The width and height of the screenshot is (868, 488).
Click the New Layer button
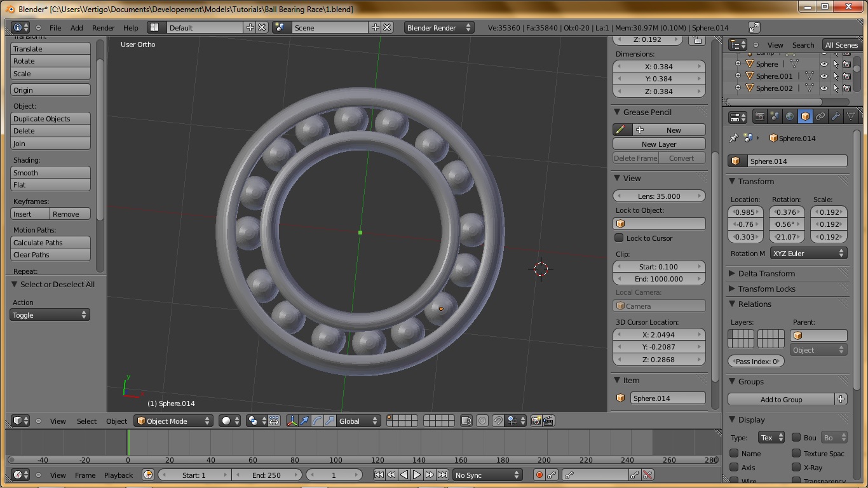pyautogui.click(x=659, y=144)
